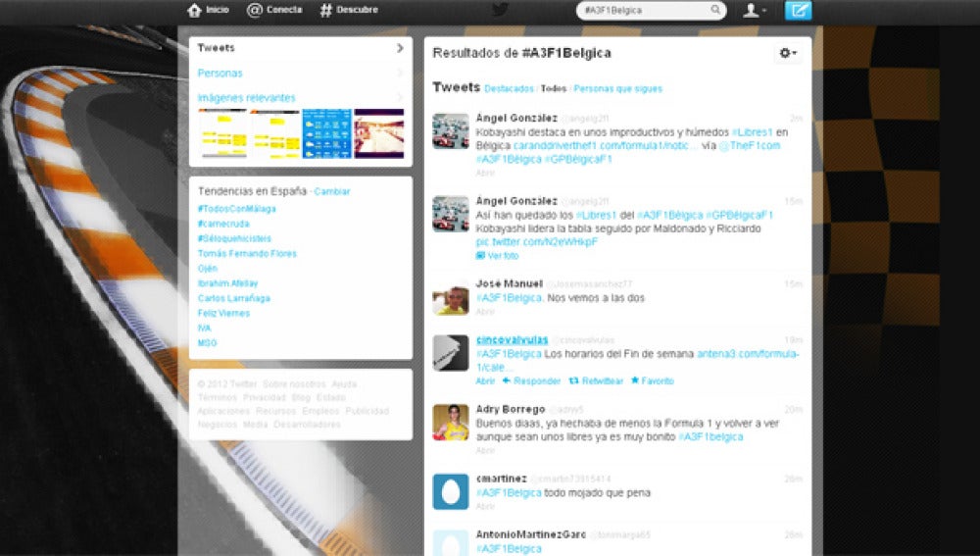Open trend Tomás Fernando Flores
Image resolution: width=980 pixels, height=556 pixels.
tap(247, 253)
